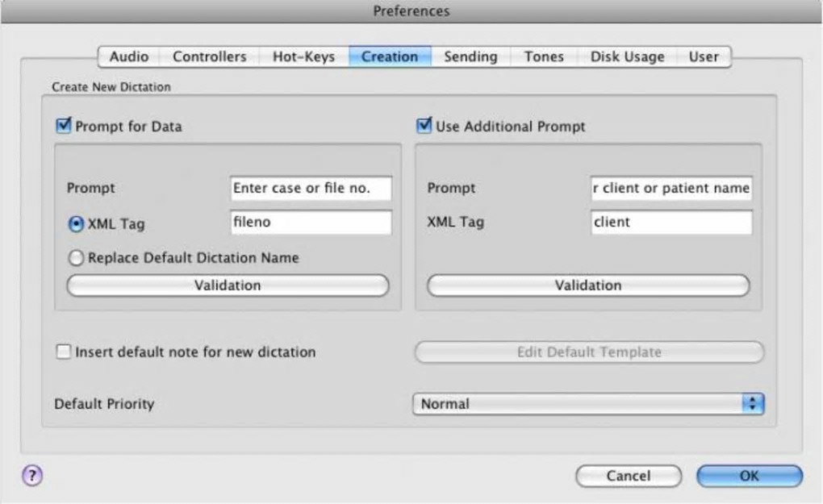Switch to the User tab
Image resolution: width=823 pixels, height=504 pixels.
pos(704,56)
